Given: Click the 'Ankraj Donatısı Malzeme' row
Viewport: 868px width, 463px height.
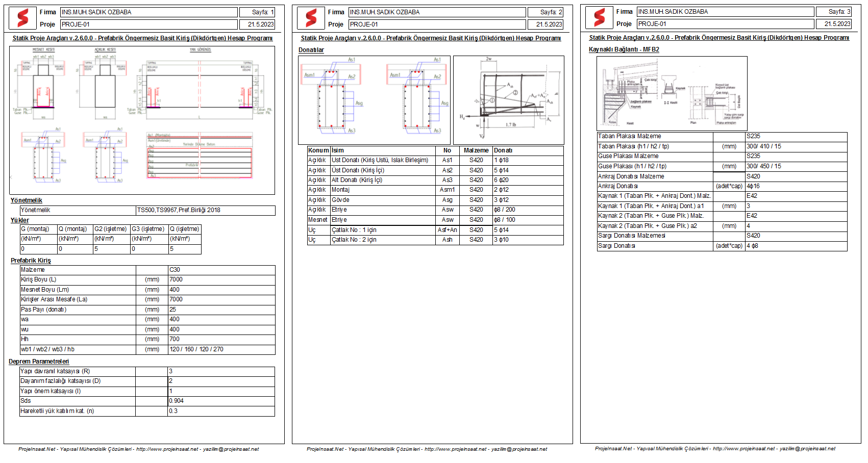Looking at the screenshot, I should tap(722, 176).
